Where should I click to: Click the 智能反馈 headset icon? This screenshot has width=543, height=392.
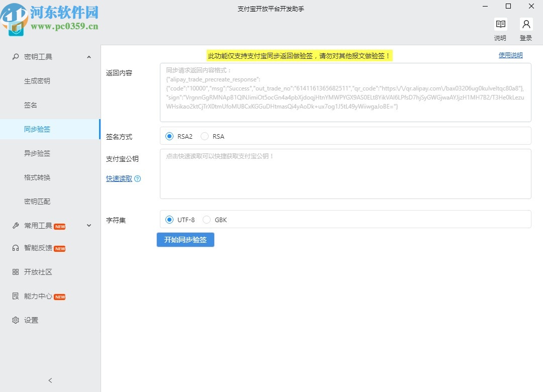(x=16, y=248)
